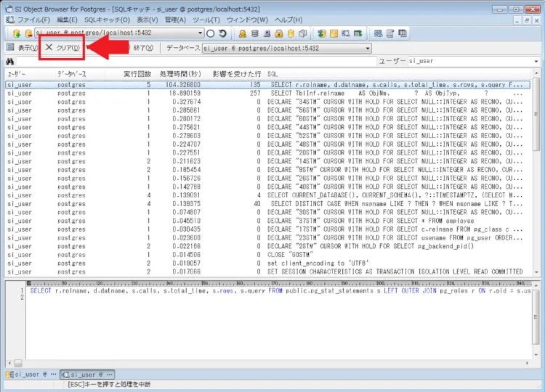Image resolution: width=545 pixels, height=392 pixels.
Task: Open the ツール(T) menu
Action: (x=206, y=20)
